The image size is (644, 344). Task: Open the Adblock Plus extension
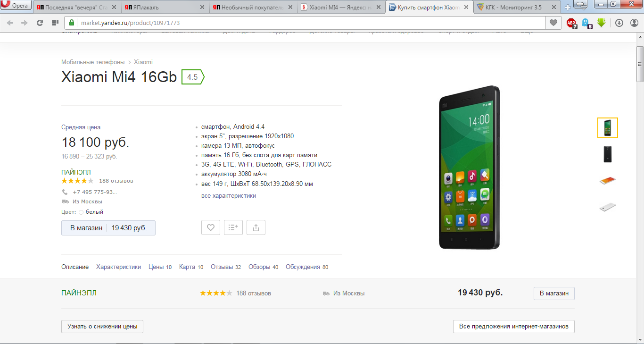[571, 23]
